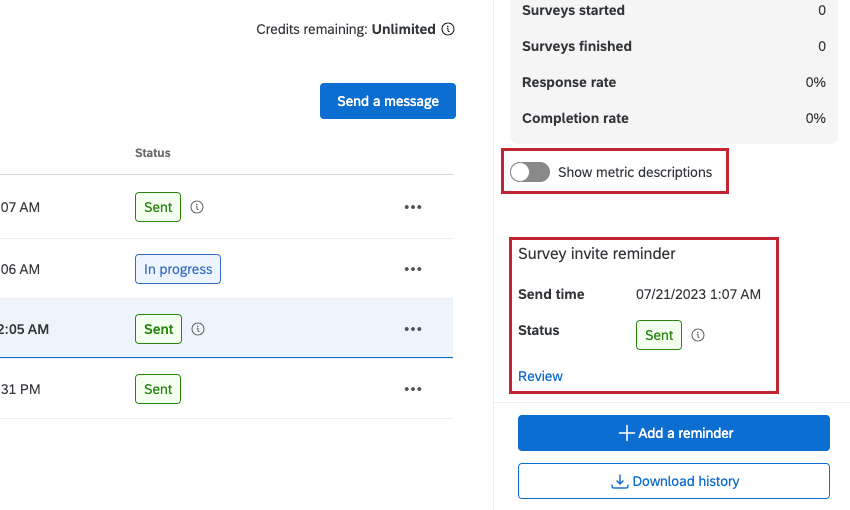
Task: Open three-dot menu for first Sent row
Action: tap(413, 208)
